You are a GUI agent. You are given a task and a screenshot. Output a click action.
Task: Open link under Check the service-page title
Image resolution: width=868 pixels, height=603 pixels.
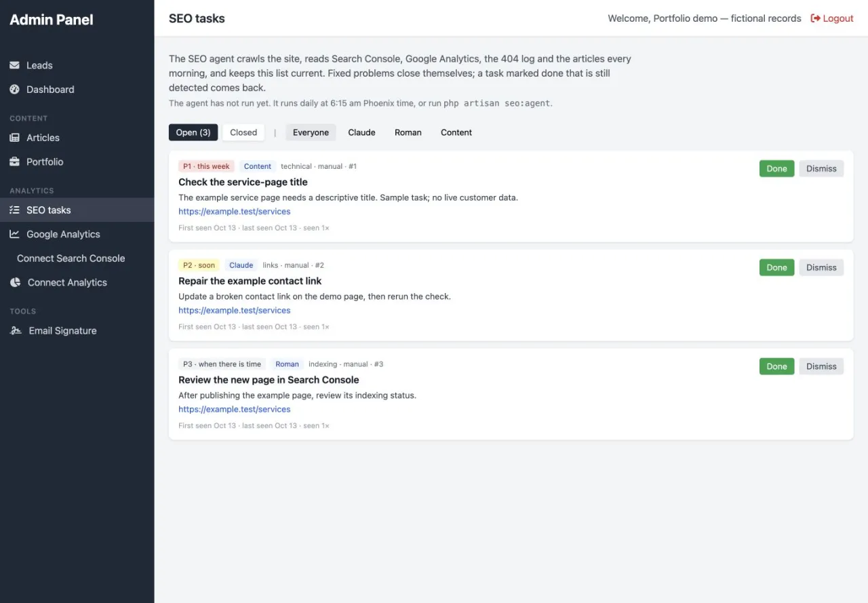click(235, 212)
